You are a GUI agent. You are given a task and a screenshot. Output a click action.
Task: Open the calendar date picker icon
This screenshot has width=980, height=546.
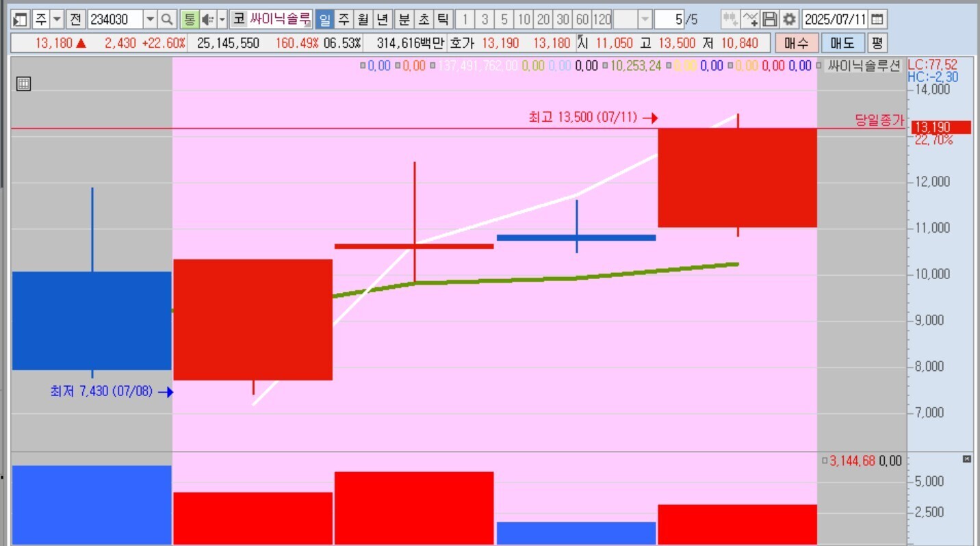877,19
